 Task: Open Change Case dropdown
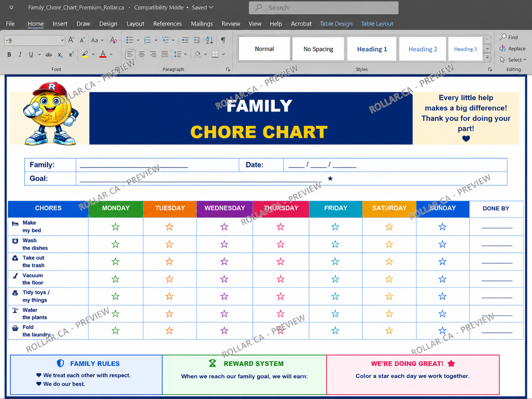(97, 40)
